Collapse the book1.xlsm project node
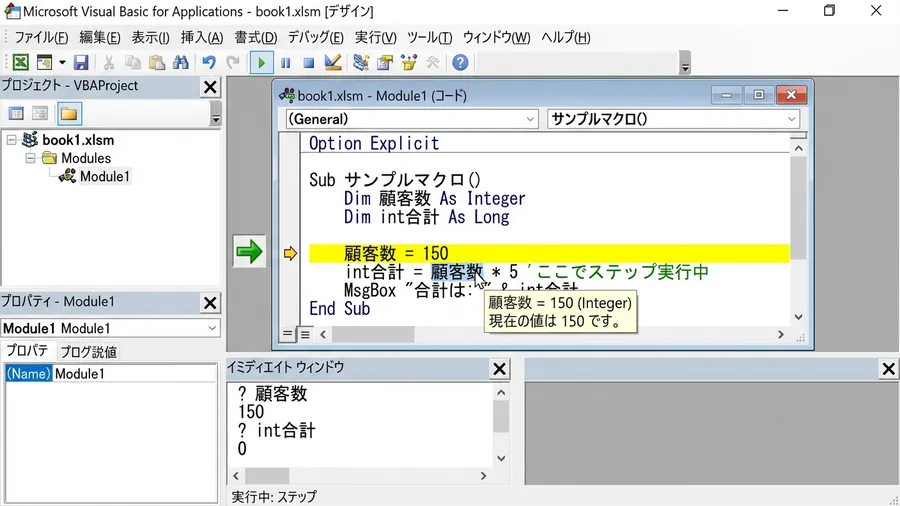The width and height of the screenshot is (900, 506). coord(11,139)
